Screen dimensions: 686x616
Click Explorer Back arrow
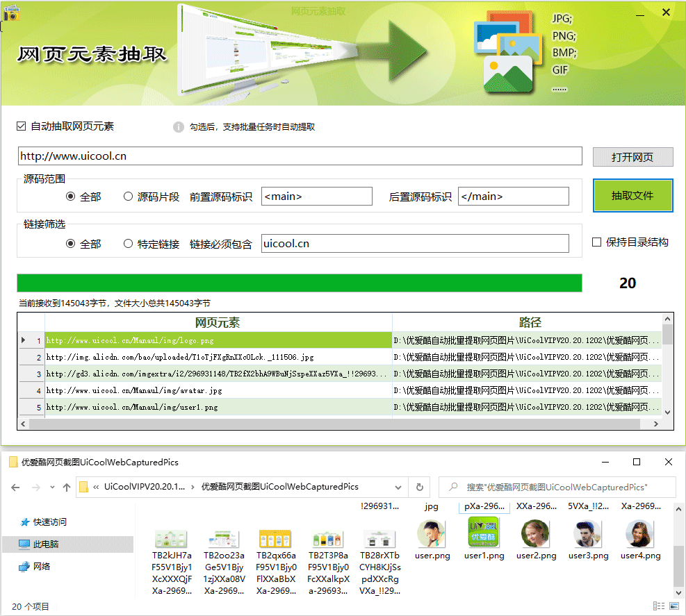click(x=16, y=487)
